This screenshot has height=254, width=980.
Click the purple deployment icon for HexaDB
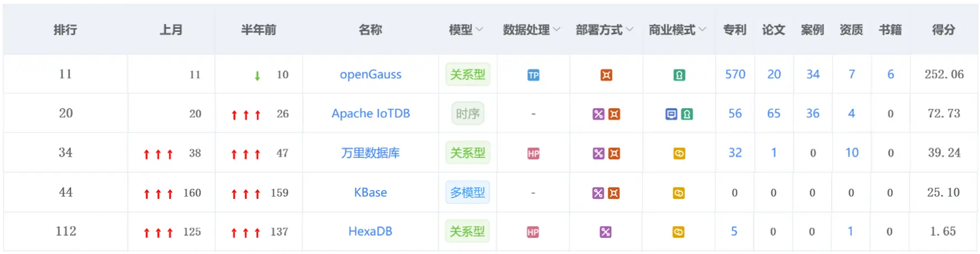(606, 232)
